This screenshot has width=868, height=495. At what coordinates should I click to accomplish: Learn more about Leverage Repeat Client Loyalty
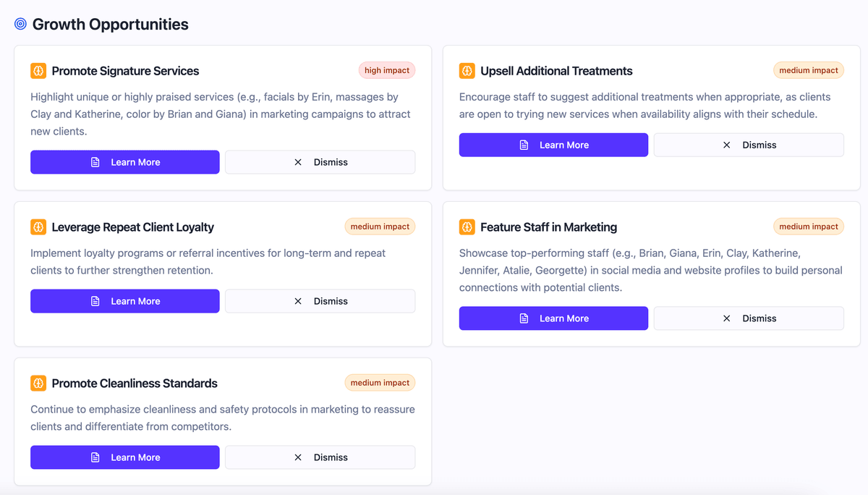pos(125,301)
